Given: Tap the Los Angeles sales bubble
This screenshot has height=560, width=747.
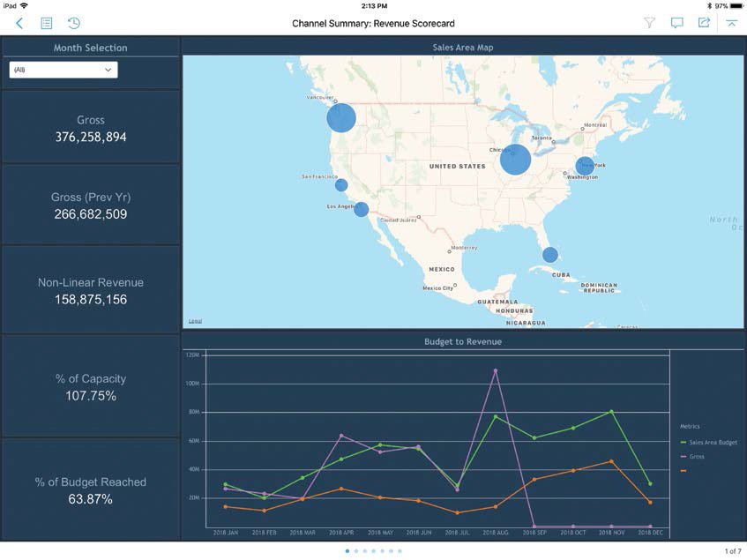Looking at the screenshot, I should click(x=361, y=209).
